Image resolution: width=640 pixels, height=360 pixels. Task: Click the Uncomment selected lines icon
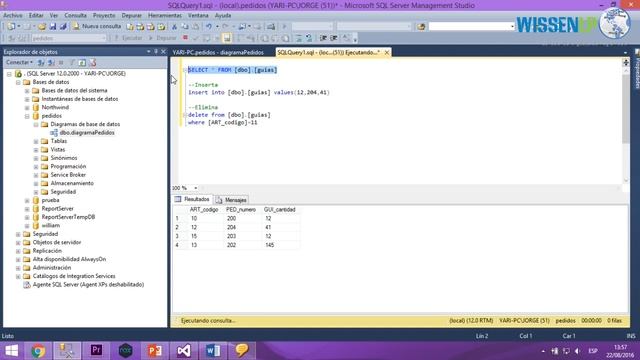[x=309, y=38]
